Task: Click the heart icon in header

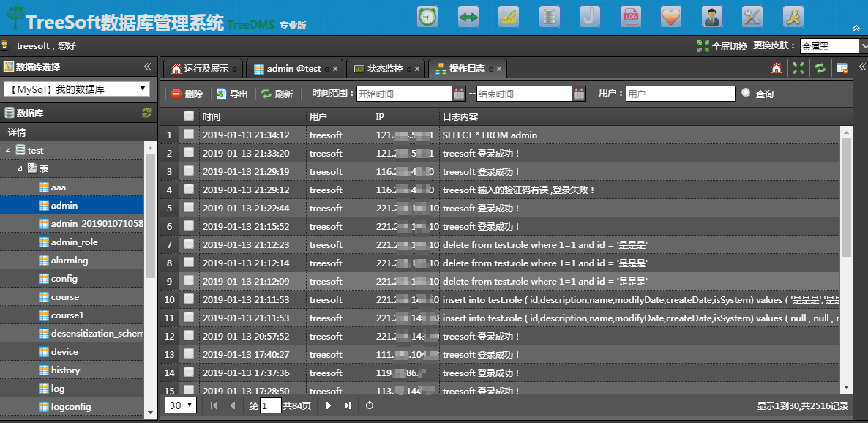Action: tap(671, 17)
